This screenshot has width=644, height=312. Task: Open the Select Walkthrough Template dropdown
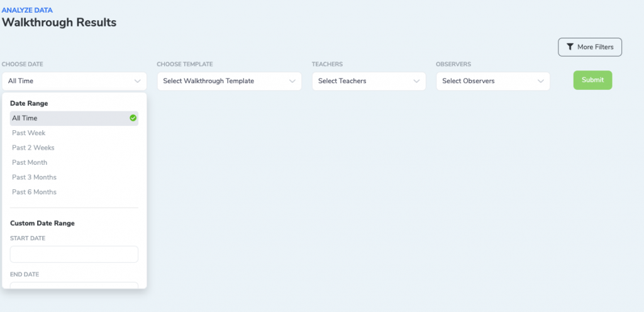coord(229,81)
